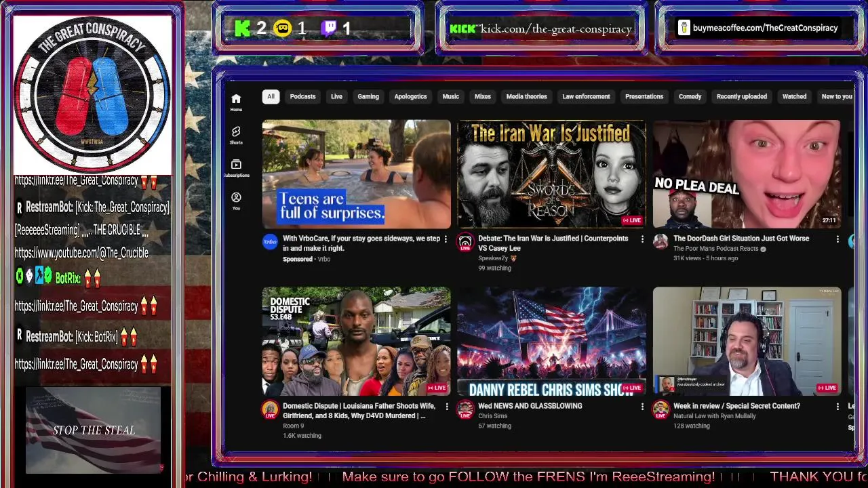
Task: Open title Domestic Dispute Louisiana Father Shoots Wife
Action: [x=359, y=411]
